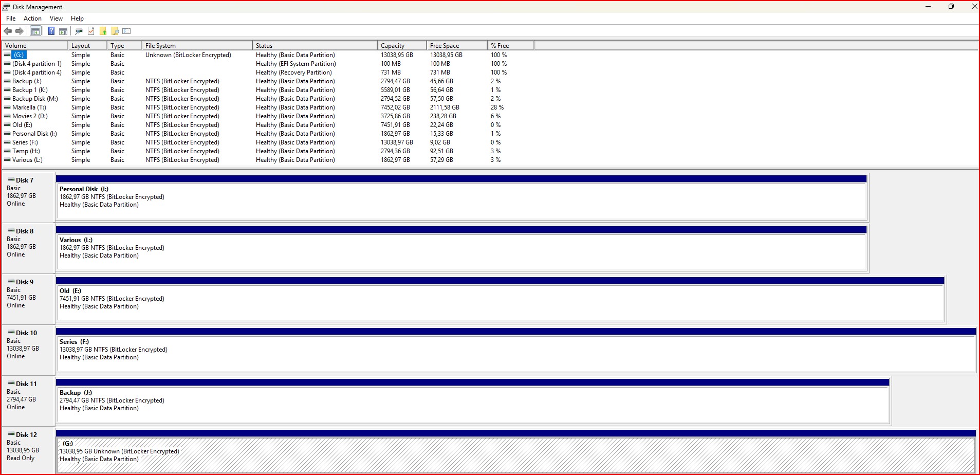Image resolution: width=980 pixels, height=475 pixels.
Task: Select the Disk 9 header in graphical view
Action: point(28,299)
